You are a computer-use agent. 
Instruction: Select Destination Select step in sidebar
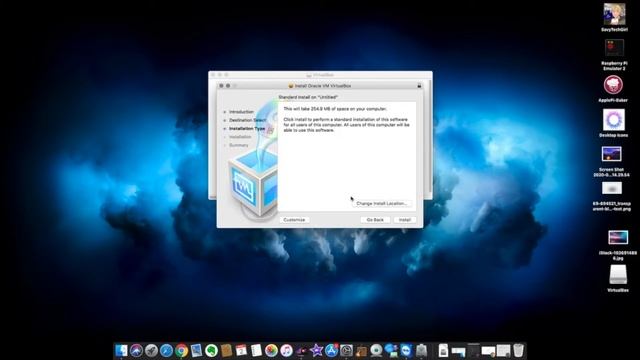click(x=247, y=120)
